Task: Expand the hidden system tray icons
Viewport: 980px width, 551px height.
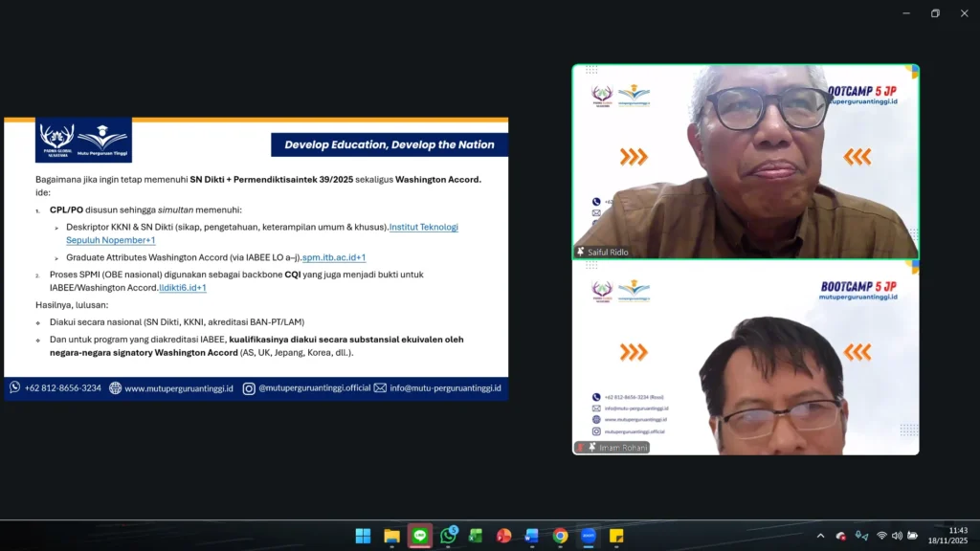Action: tap(820, 536)
